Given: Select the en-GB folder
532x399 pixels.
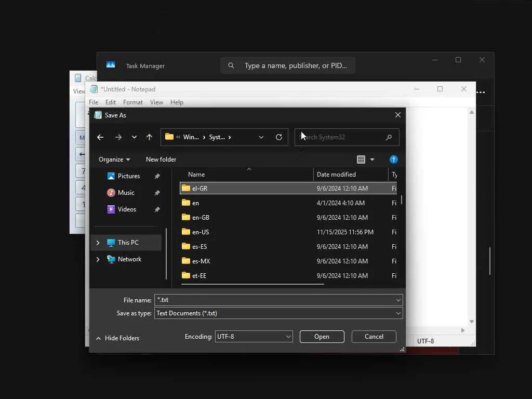Looking at the screenshot, I should tap(288, 218).
